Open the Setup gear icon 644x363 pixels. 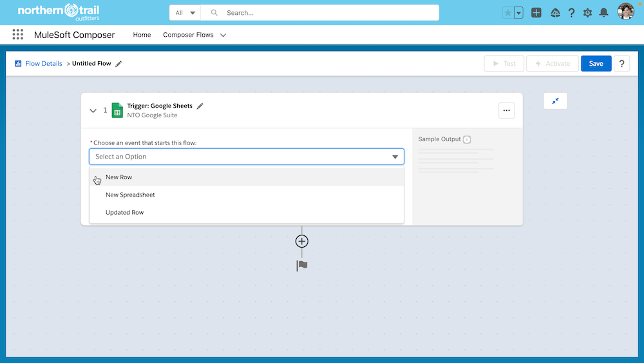pos(587,13)
